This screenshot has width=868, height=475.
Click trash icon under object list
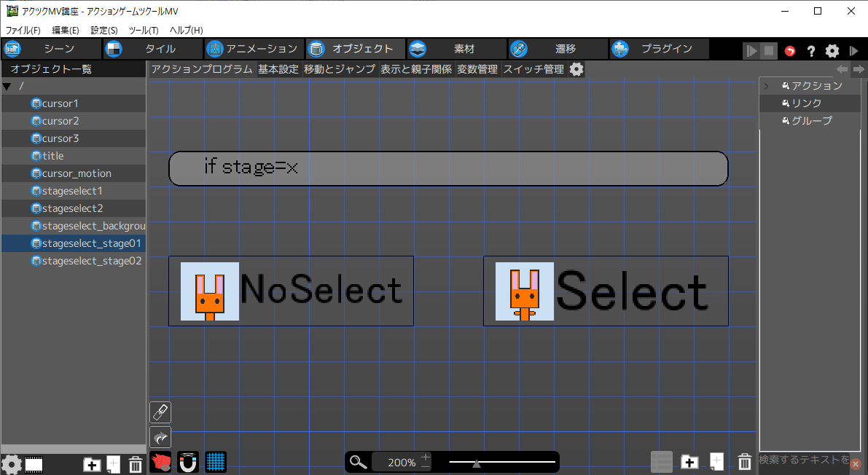[136, 464]
